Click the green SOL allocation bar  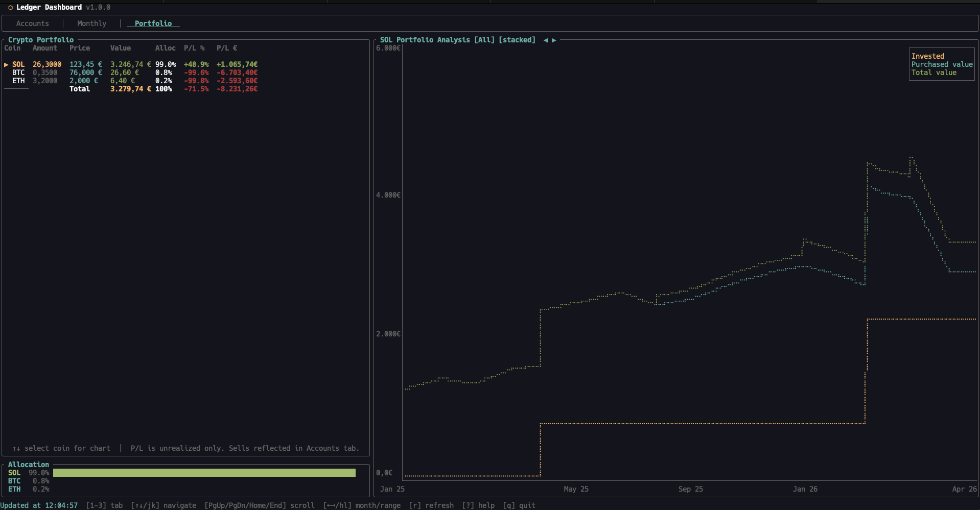pyautogui.click(x=204, y=473)
